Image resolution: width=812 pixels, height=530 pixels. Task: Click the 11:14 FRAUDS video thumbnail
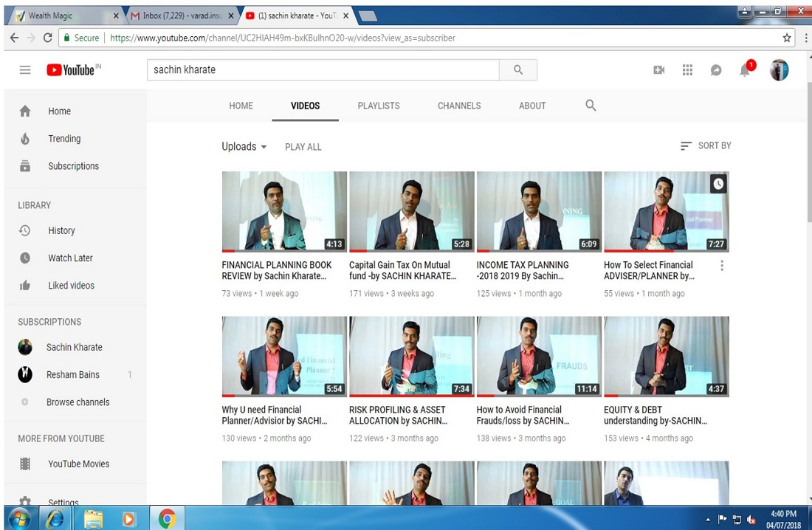(539, 357)
